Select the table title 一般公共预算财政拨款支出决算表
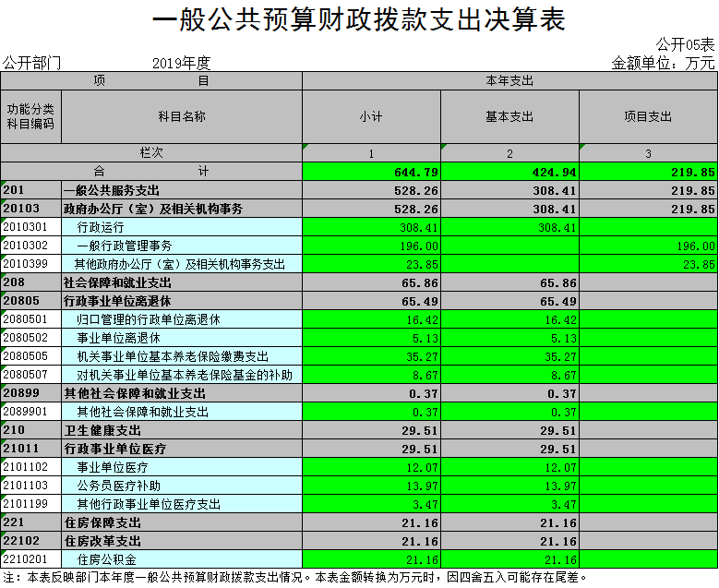The height and width of the screenshot is (588, 719). [x=358, y=19]
